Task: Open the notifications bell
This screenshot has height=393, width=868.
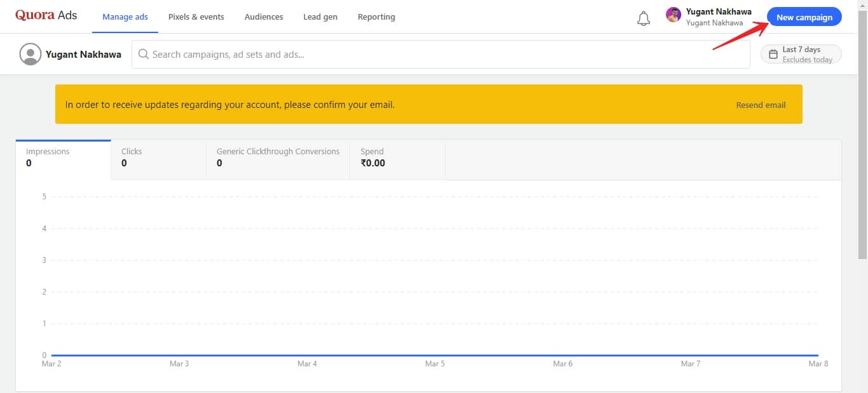Action: click(x=644, y=18)
